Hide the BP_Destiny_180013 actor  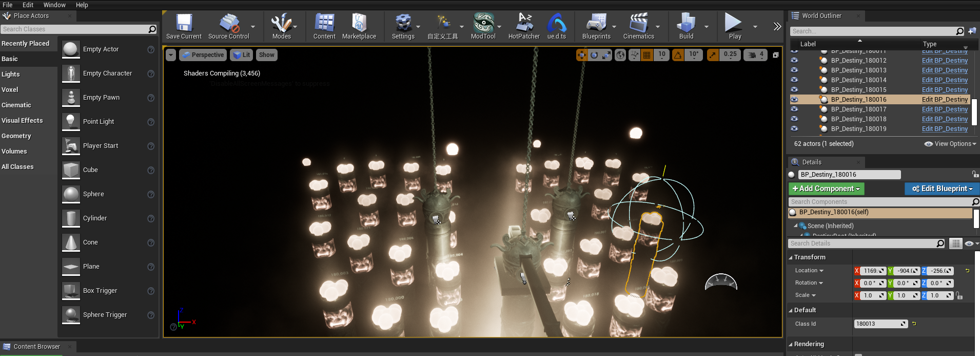click(x=794, y=70)
